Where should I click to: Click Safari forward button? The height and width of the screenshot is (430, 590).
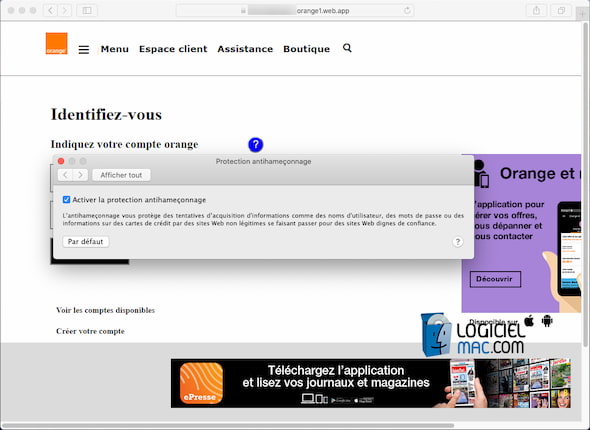click(65, 11)
